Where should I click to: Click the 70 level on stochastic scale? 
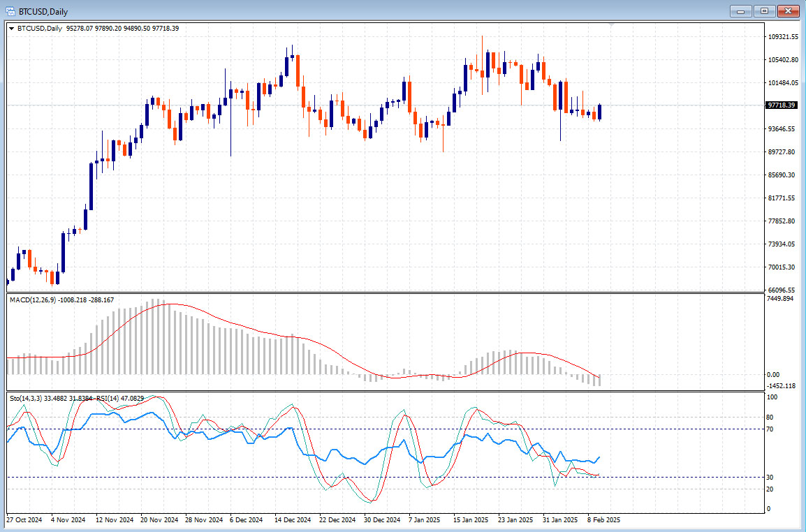tap(769, 429)
